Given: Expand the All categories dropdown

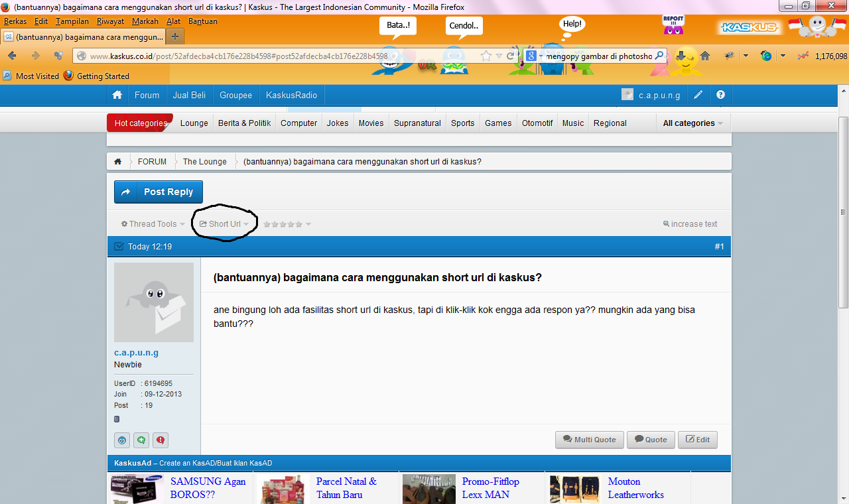Looking at the screenshot, I should 693,123.
